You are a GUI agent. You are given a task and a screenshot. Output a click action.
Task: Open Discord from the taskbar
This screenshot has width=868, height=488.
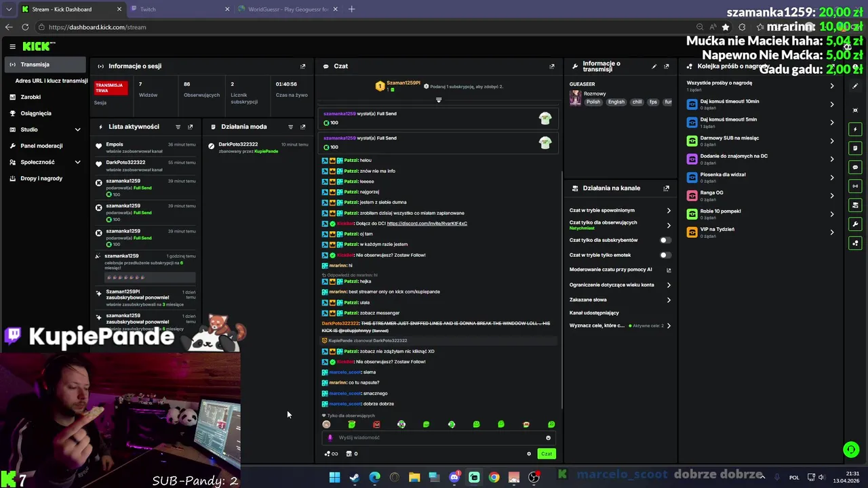[454, 478]
